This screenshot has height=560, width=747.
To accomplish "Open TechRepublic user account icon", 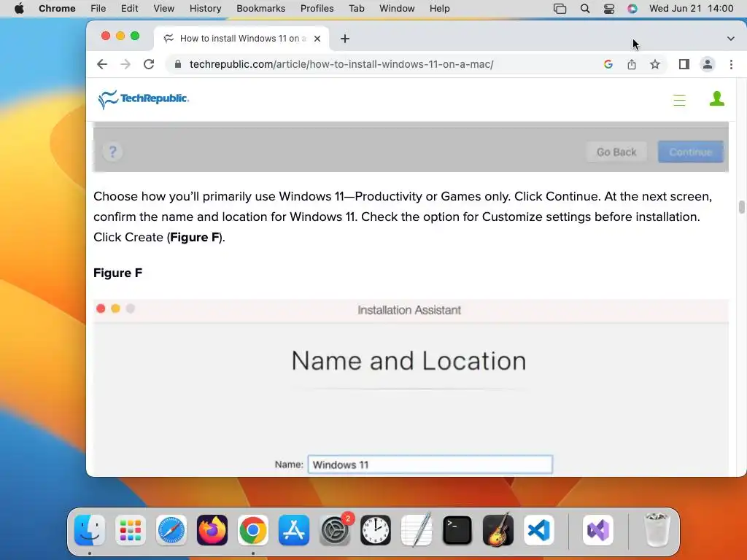I will pos(717,98).
